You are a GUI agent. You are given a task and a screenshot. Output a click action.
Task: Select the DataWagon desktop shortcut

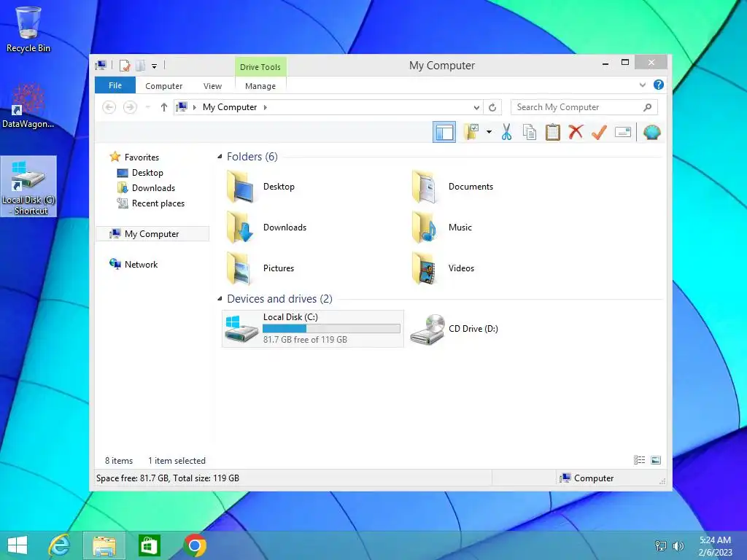[x=28, y=106]
